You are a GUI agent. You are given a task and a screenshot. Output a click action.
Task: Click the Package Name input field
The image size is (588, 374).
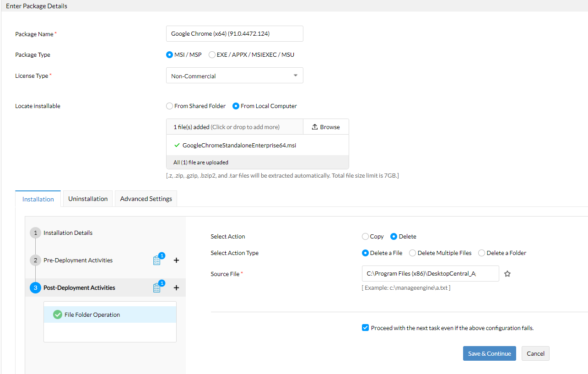click(234, 34)
